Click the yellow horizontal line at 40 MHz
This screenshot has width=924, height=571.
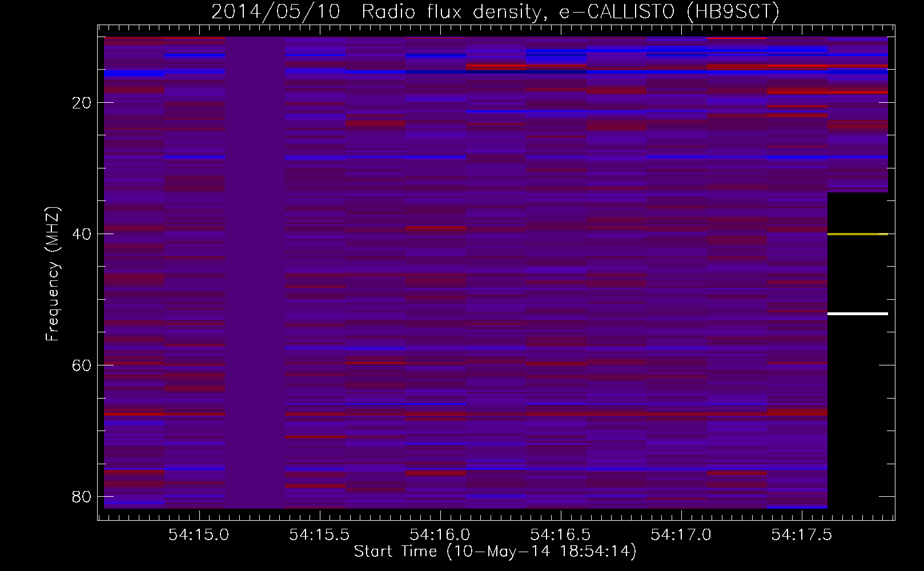coord(858,234)
